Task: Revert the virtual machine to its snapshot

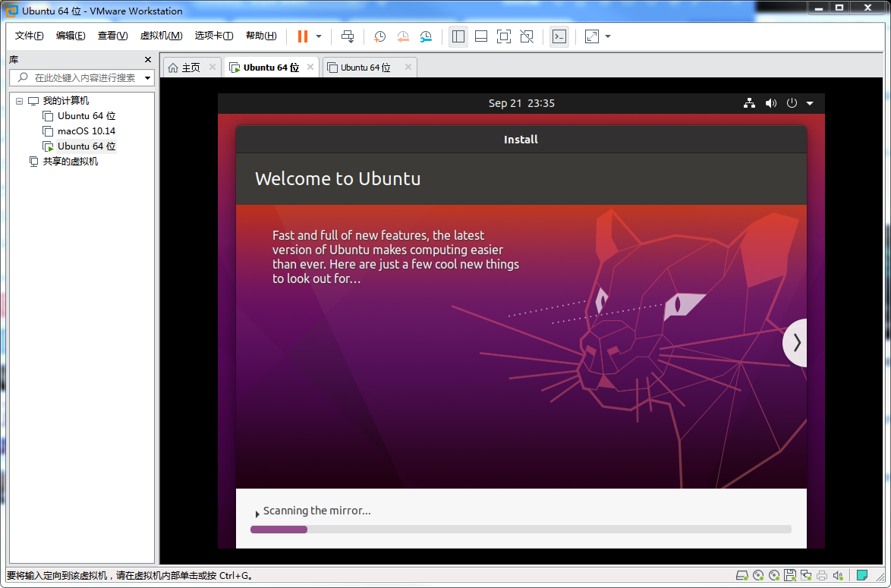Action: 403,36
